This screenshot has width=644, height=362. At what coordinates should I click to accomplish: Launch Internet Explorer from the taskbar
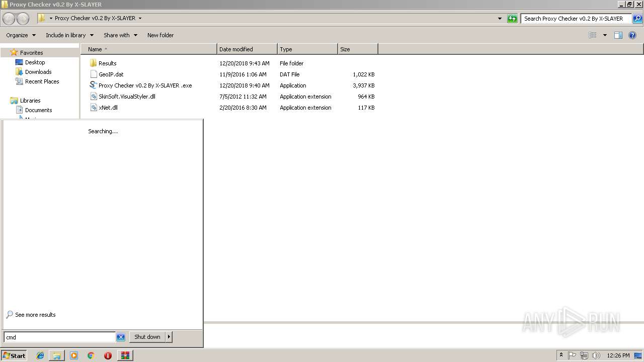pyautogui.click(x=40, y=355)
